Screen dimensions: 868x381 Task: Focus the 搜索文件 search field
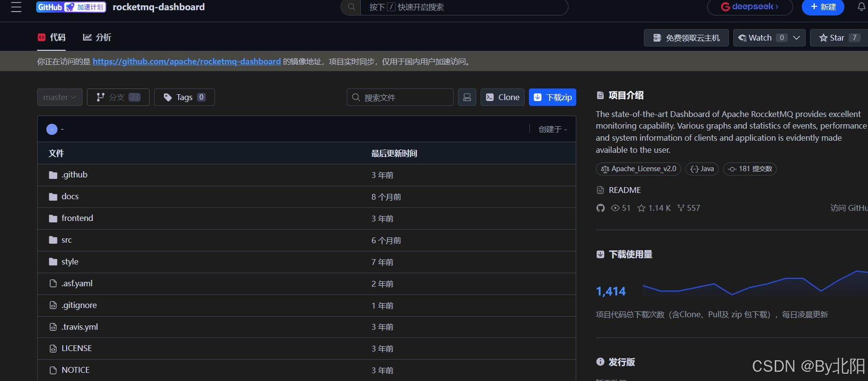(x=400, y=97)
